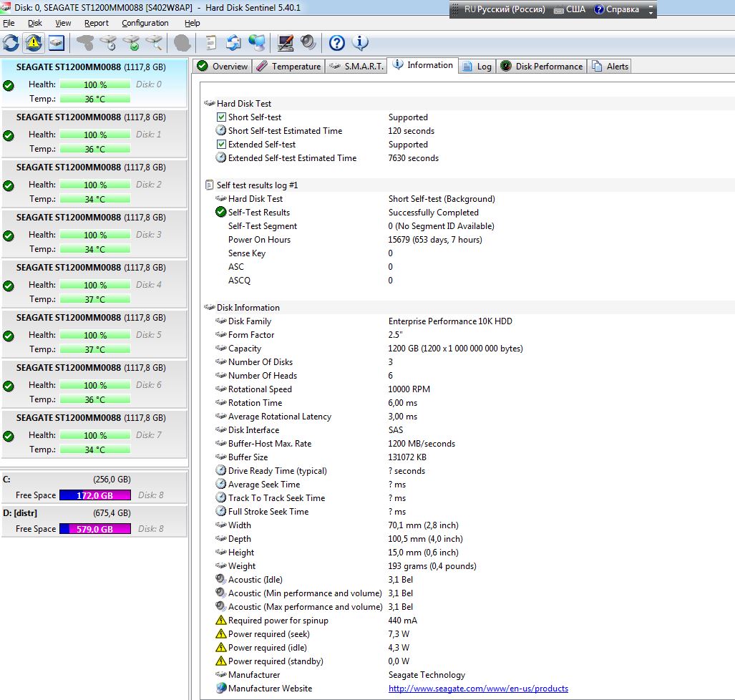Click the Disk 4 temperature bar showing 37 °C
735x700 pixels.
pos(95,299)
